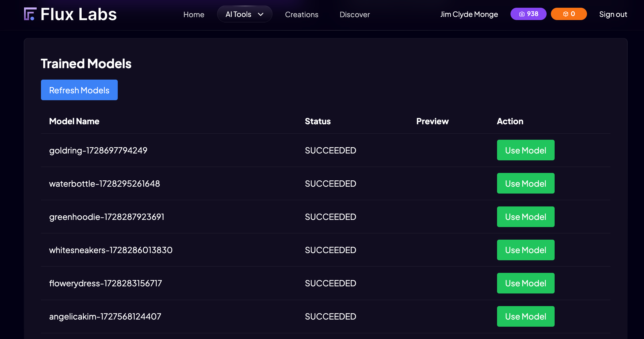Click the camera icon next to 938
Viewport: 644px width, 339px height.
(x=522, y=14)
